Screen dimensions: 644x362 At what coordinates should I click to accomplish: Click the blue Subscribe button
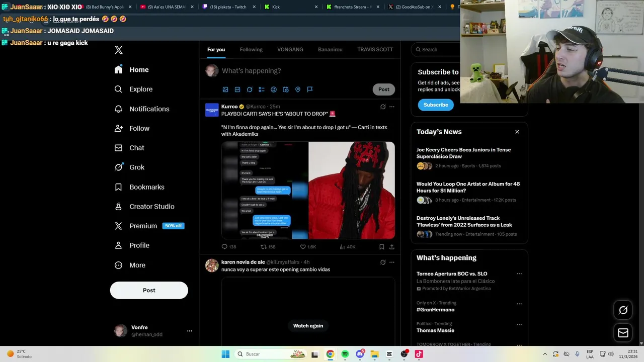[436, 105]
